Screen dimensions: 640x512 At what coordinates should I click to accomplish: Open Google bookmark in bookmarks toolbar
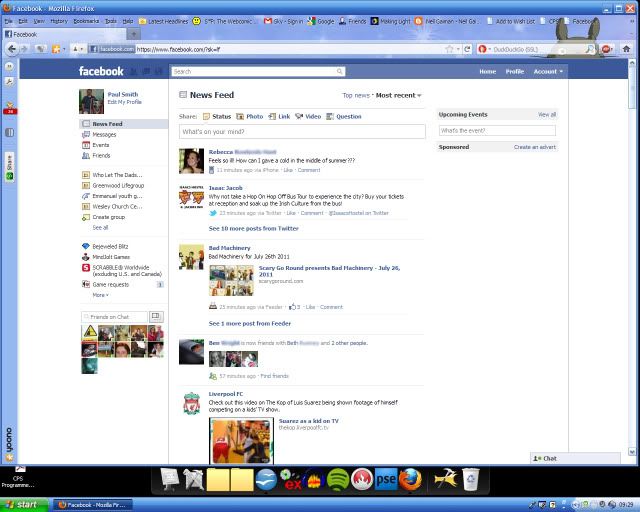(x=321, y=21)
